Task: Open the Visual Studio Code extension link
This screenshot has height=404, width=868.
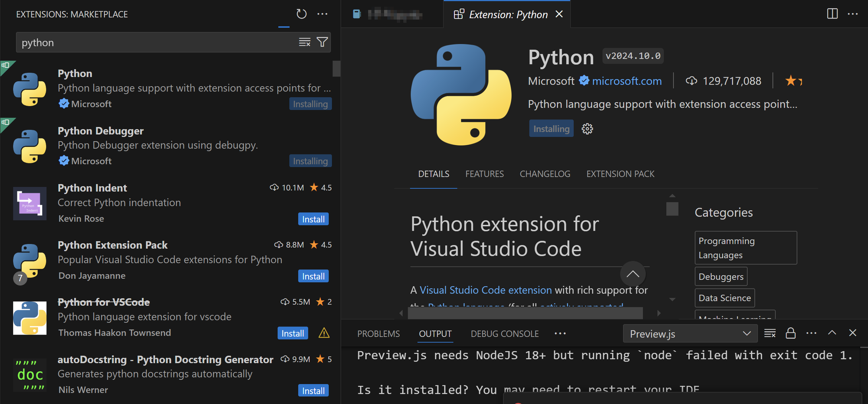Action: (486, 290)
